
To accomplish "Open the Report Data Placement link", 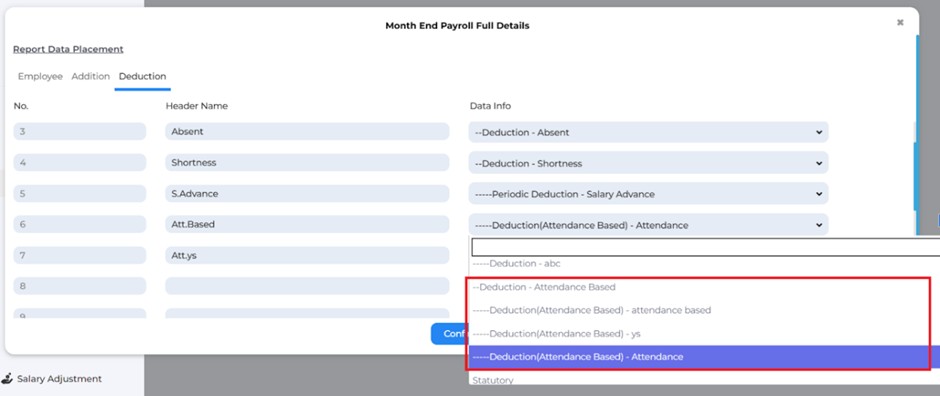I will coord(68,49).
